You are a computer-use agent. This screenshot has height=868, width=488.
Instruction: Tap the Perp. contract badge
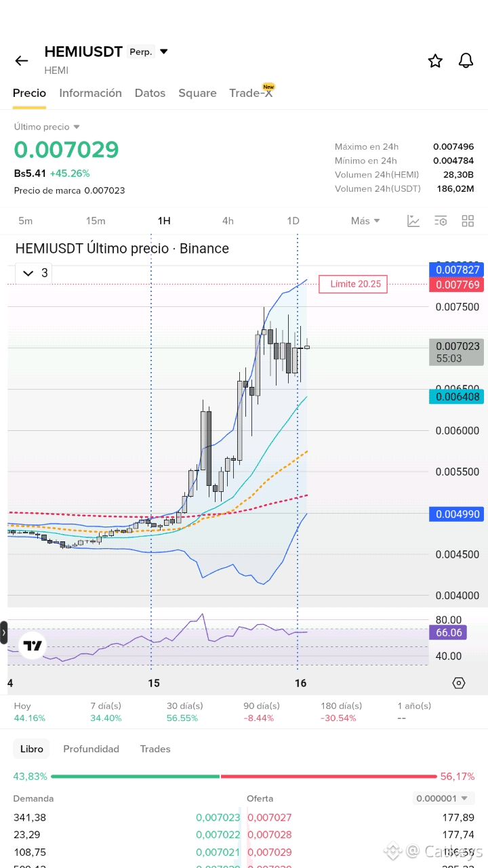(141, 51)
